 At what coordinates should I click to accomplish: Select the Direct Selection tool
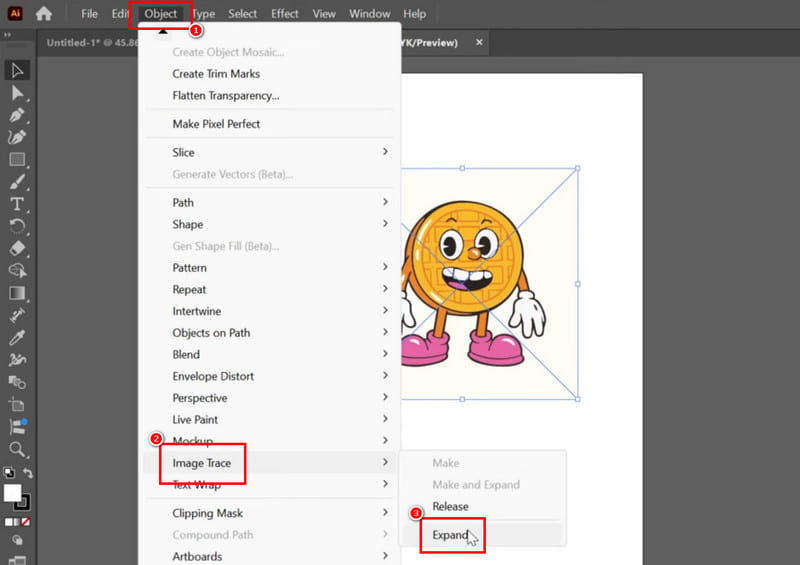pos(17,93)
